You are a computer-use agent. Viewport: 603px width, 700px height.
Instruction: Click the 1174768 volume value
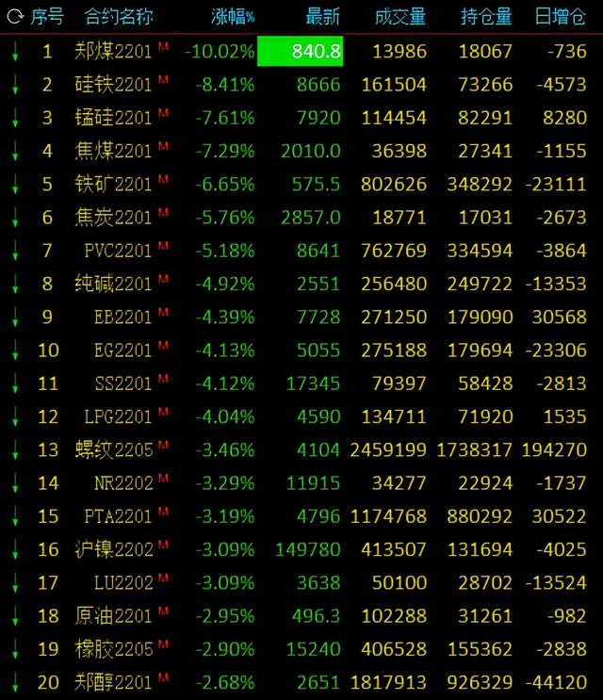(388, 516)
